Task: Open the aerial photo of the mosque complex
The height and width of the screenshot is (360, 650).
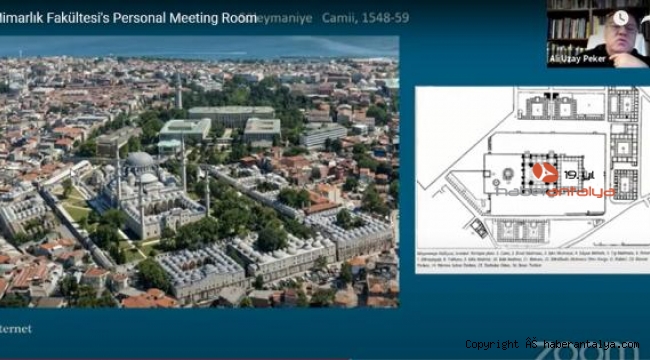Action: (199, 171)
